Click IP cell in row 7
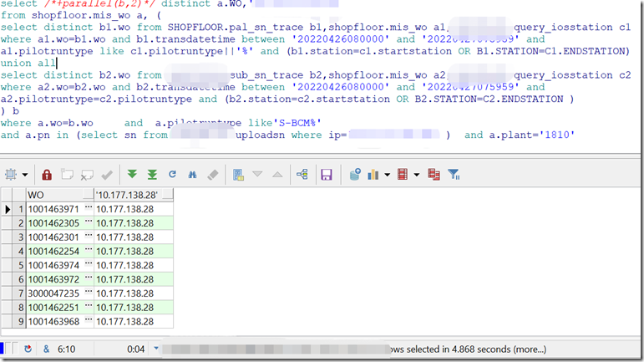Image resolution: width=644 pixels, height=362 pixels. pos(134,293)
